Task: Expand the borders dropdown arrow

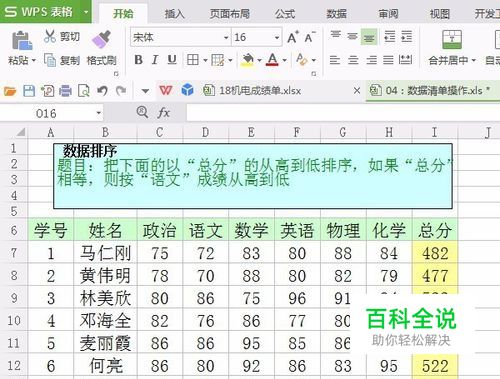Action: tap(205, 60)
